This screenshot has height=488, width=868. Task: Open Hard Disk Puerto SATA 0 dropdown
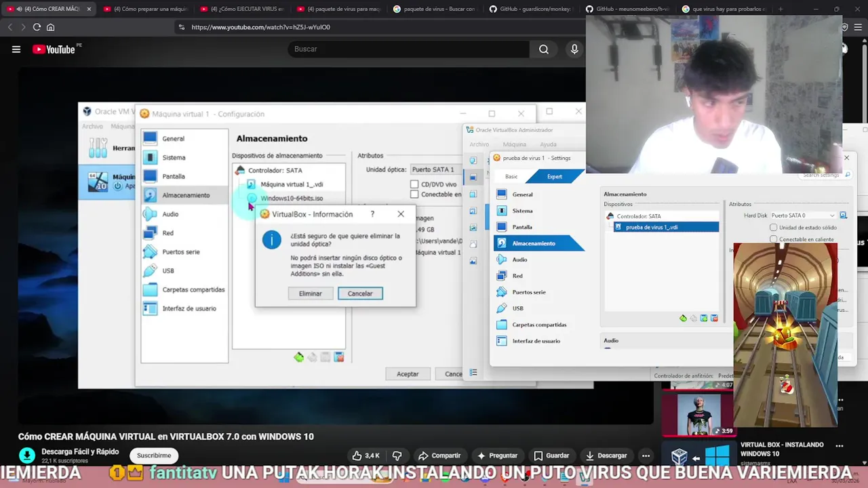[803, 216]
